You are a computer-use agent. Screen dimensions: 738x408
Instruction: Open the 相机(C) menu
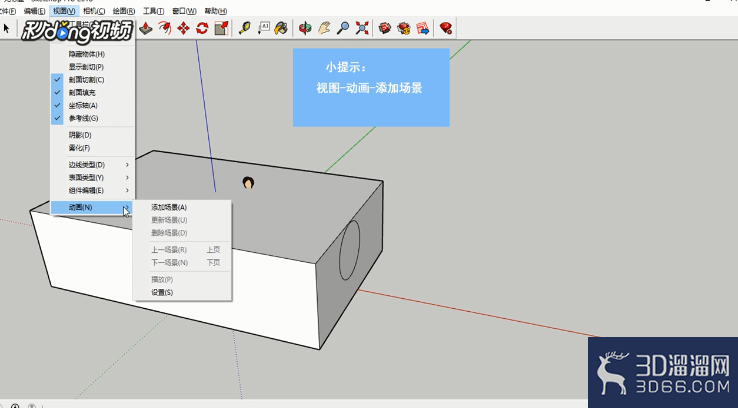click(94, 11)
